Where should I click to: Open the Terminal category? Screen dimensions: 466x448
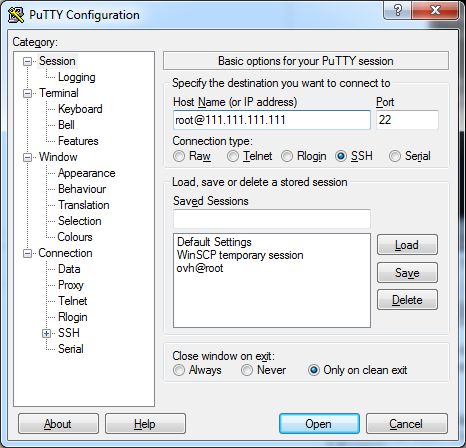(59, 93)
